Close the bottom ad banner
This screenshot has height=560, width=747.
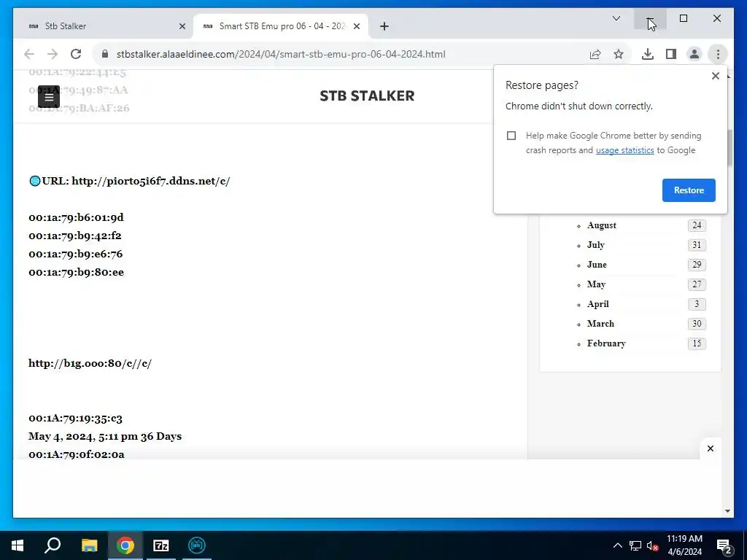[x=711, y=448]
